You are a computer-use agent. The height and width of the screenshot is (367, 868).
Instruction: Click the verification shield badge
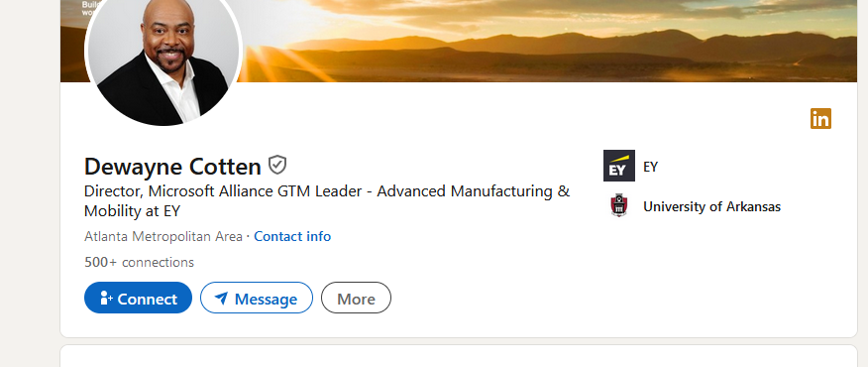click(277, 165)
